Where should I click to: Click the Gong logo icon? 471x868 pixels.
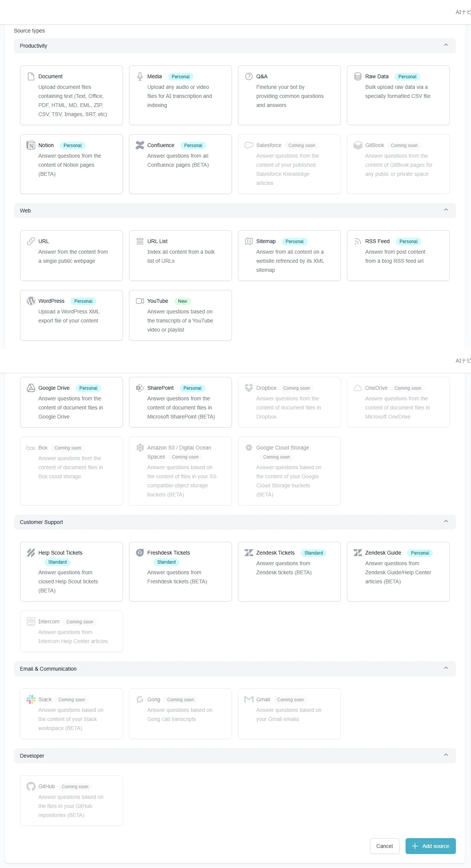tap(140, 699)
